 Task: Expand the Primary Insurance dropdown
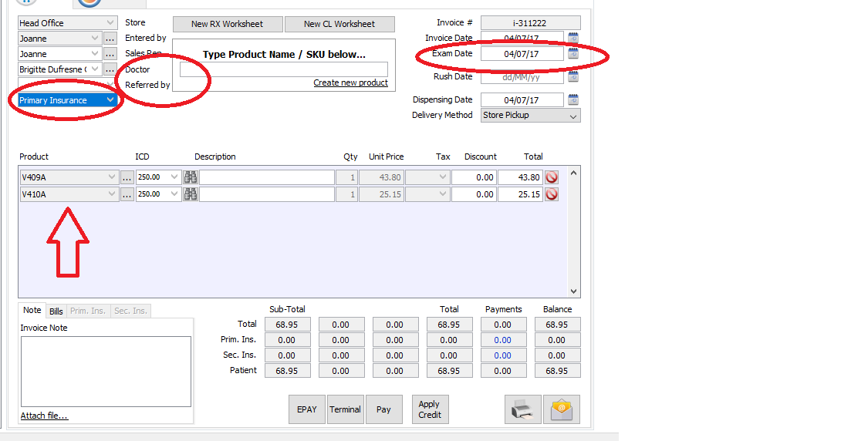click(x=111, y=100)
